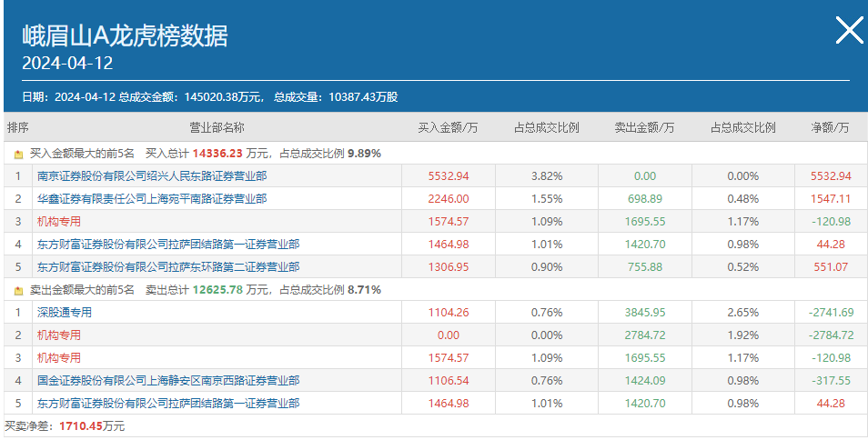Screen dimensions: 868x440
Task: Open 机构专用 in sell-side rank 3 row
Action: pyautogui.click(x=58, y=357)
